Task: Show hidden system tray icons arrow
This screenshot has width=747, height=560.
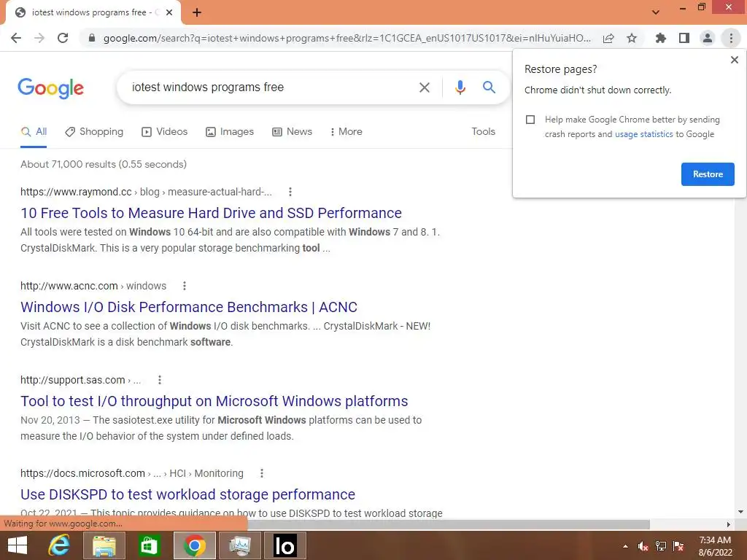Action: [625, 546]
